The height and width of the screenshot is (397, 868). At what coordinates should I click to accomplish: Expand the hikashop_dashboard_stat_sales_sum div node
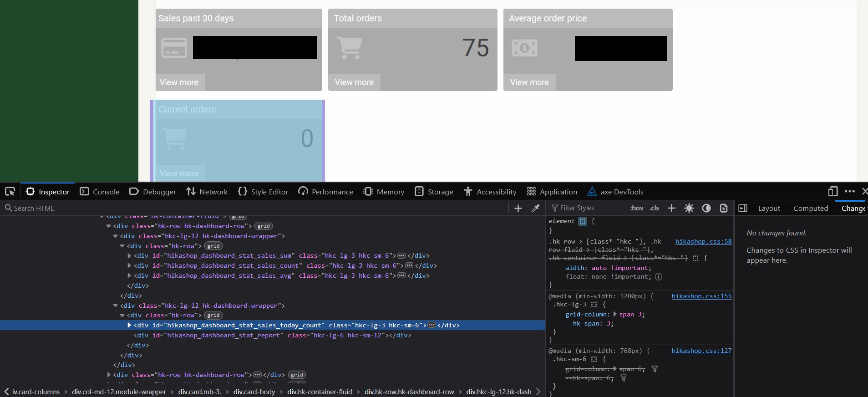point(129,256)
